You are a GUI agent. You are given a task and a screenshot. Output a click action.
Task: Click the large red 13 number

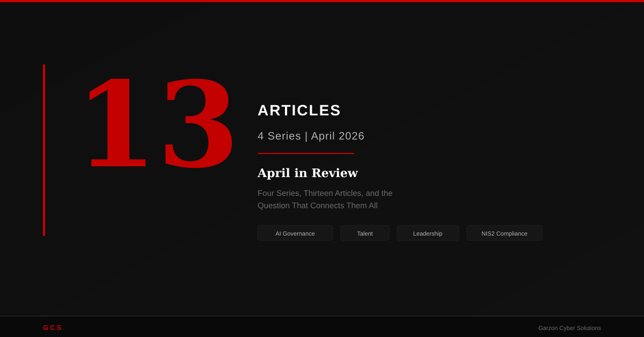pos(160,122)
